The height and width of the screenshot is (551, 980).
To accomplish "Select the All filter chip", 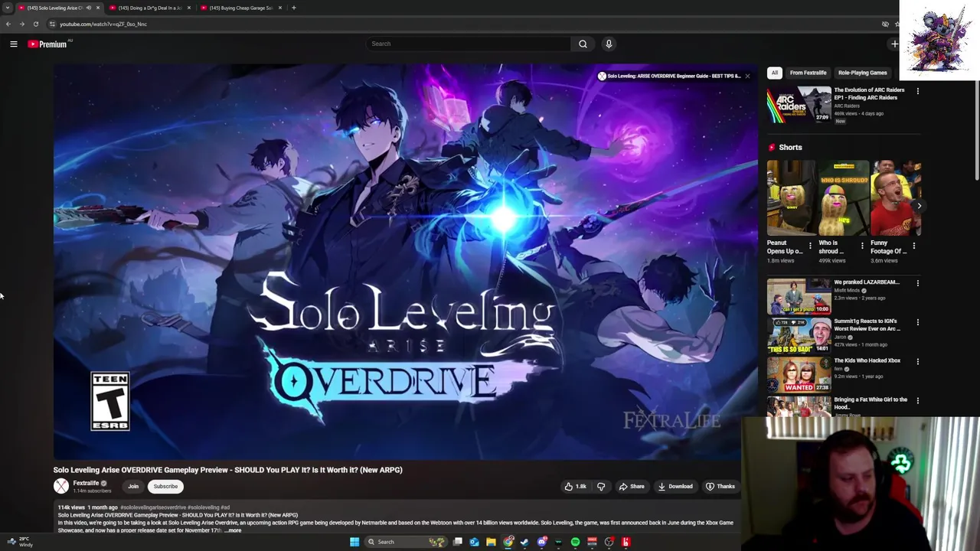I will 774,73.
